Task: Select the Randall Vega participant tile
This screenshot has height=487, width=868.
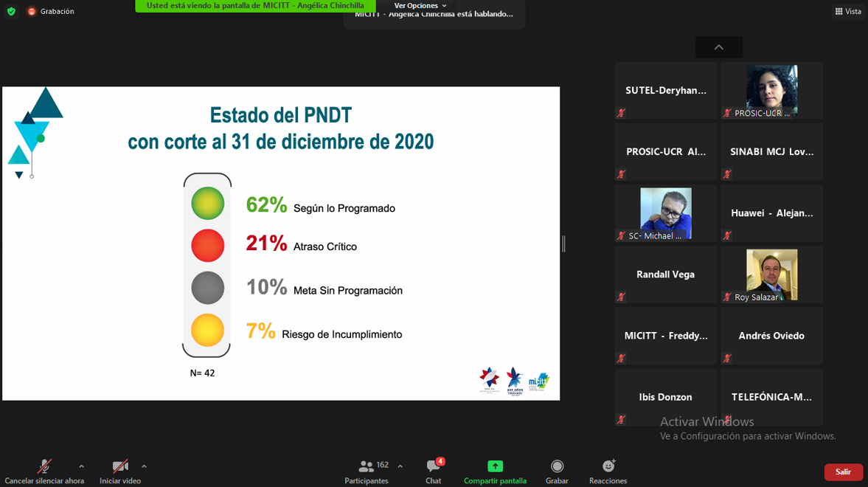Action: point(665,274)
